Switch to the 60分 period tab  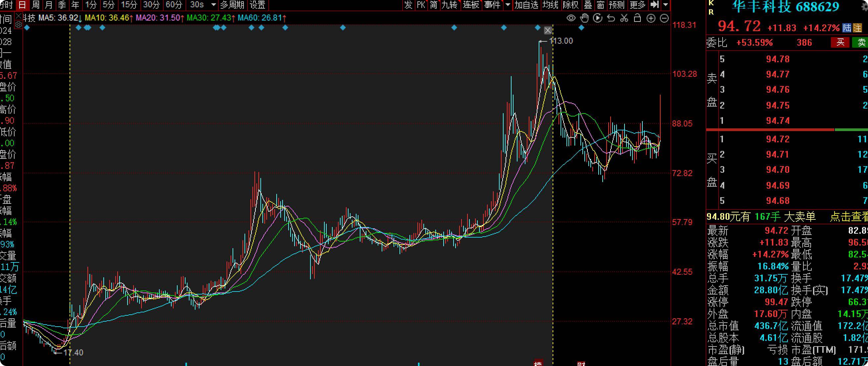tap(174, 5)
